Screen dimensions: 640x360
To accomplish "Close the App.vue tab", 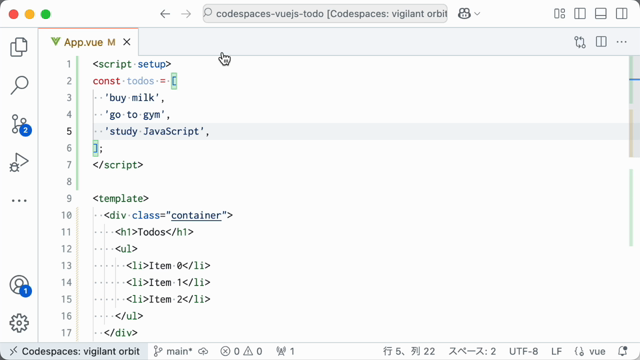I will 127,42.
